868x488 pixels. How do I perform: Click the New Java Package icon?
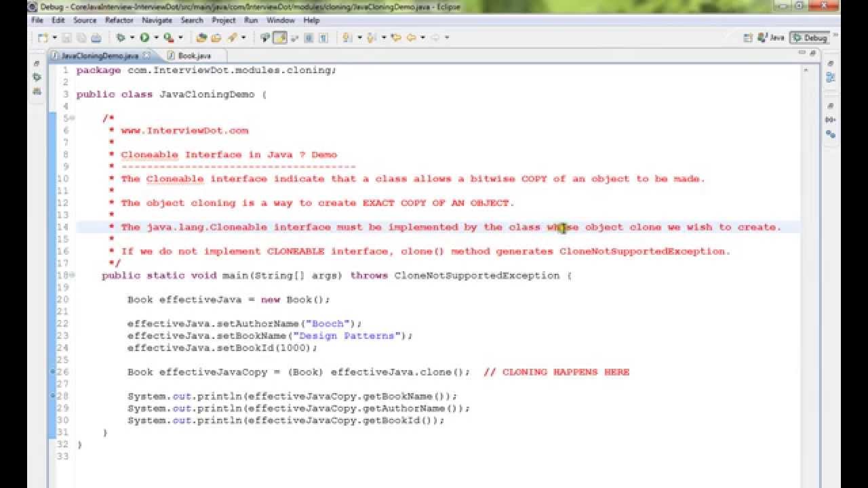click(201, 38)
